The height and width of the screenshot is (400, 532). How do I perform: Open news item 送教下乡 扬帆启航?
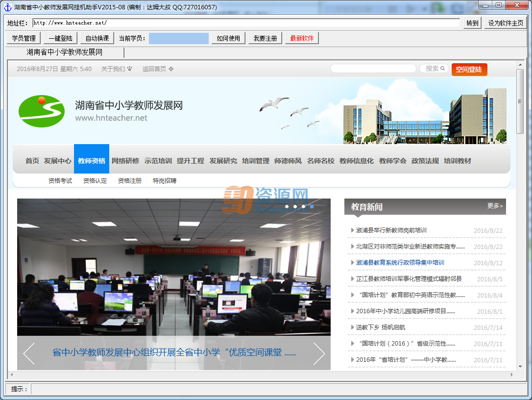click(x=380, y=327)
